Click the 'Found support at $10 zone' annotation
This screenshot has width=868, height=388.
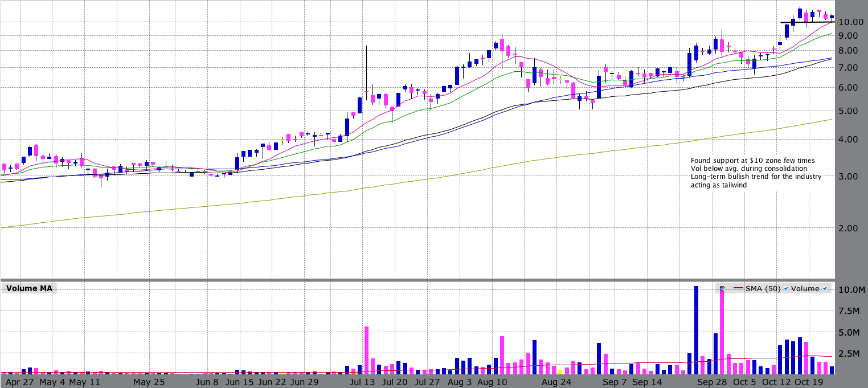(752, 161)
